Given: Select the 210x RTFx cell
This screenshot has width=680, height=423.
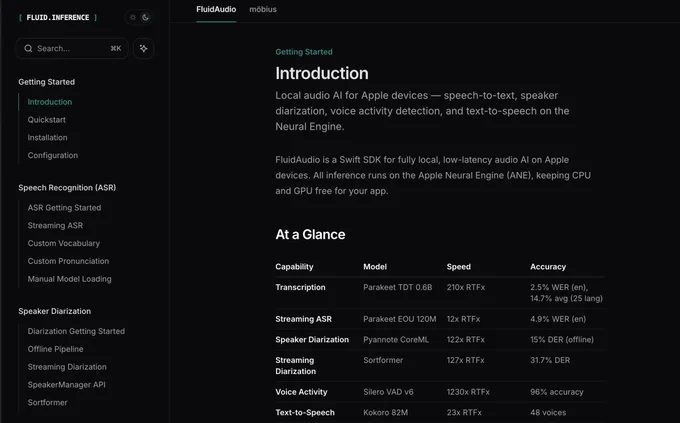Looking at the screenshot, I should pos(466,287).
